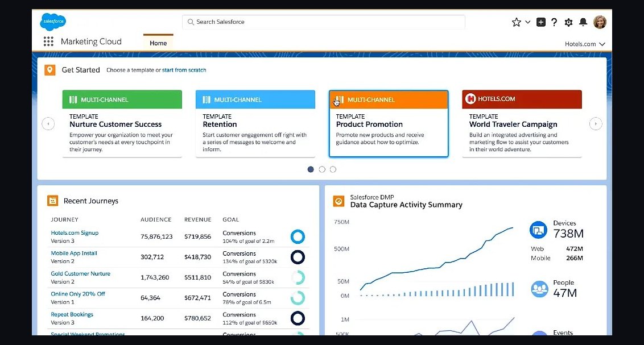Click the Devices icon
Image resolution: width=644 pixels, height=345 pixels.
[x=538, y=230]
